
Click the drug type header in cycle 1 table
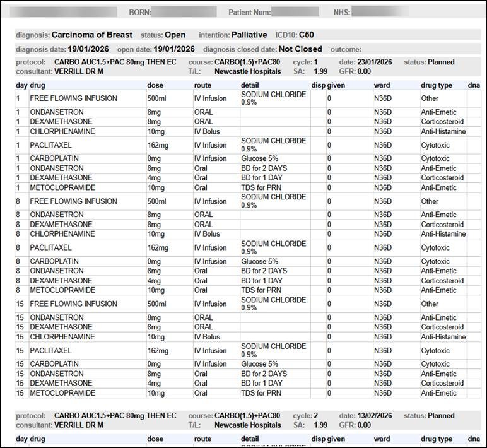pyautogui.click(x=437, y=85)
